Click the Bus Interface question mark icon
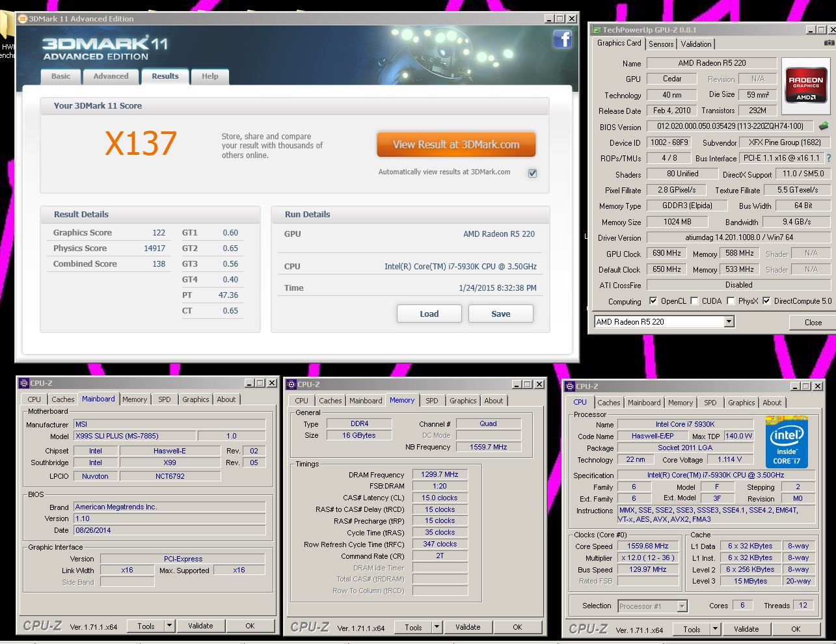 pyautogui.click(x=828, y=158)
